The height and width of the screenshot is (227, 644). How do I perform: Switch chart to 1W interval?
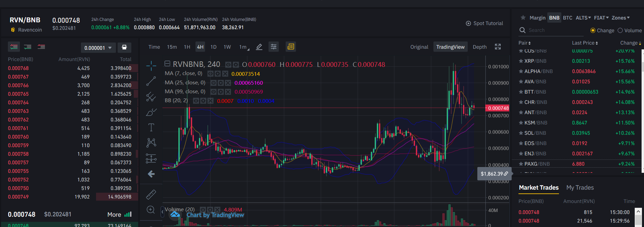pos(227,47)
